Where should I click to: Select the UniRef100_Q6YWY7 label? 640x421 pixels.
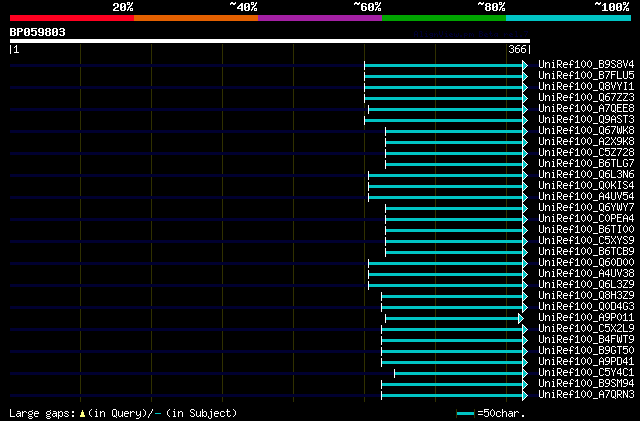tap(586, 208)
